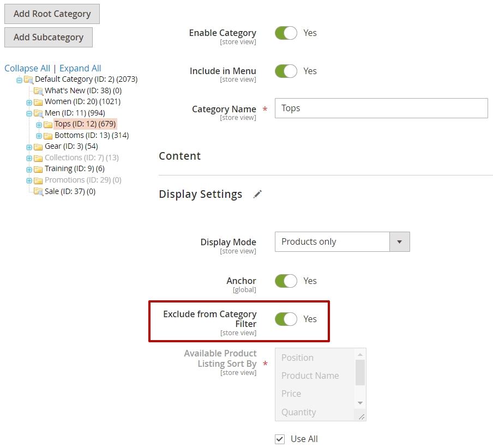Select Collections (ID: 7) category
Image resolution: width=493 pixels, height=448 pixels.
(82, 158)
